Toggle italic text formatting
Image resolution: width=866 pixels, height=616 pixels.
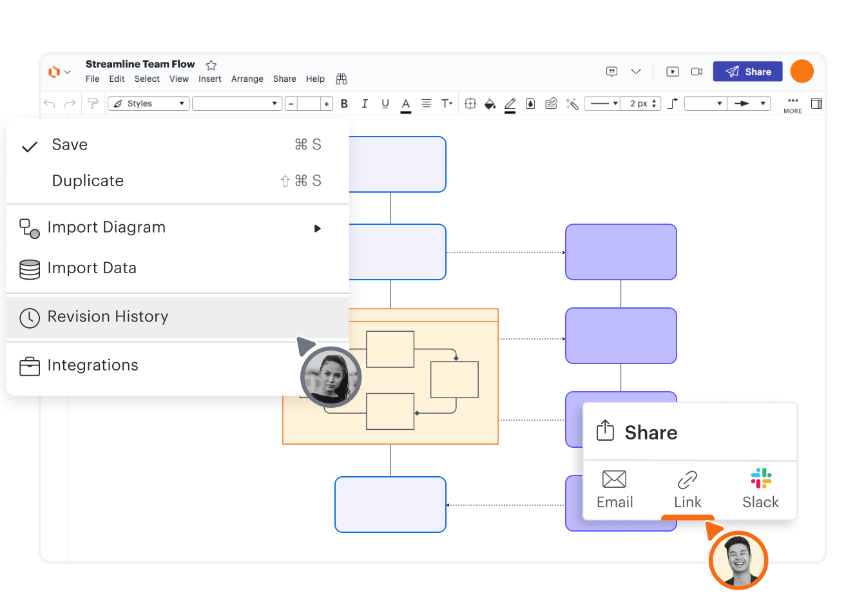tap(365, 104)
